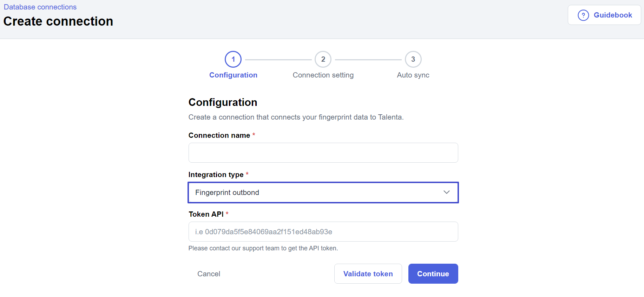This screenshot has width=644, height=297.
Task: Focus the Token API input field
Action: (x=323, y=231)
